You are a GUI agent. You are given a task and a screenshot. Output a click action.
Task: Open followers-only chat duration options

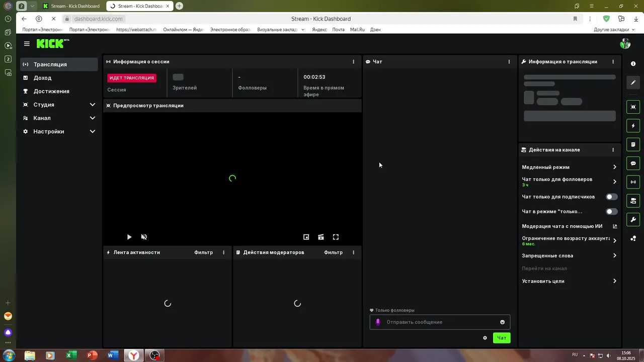[569, 182]
